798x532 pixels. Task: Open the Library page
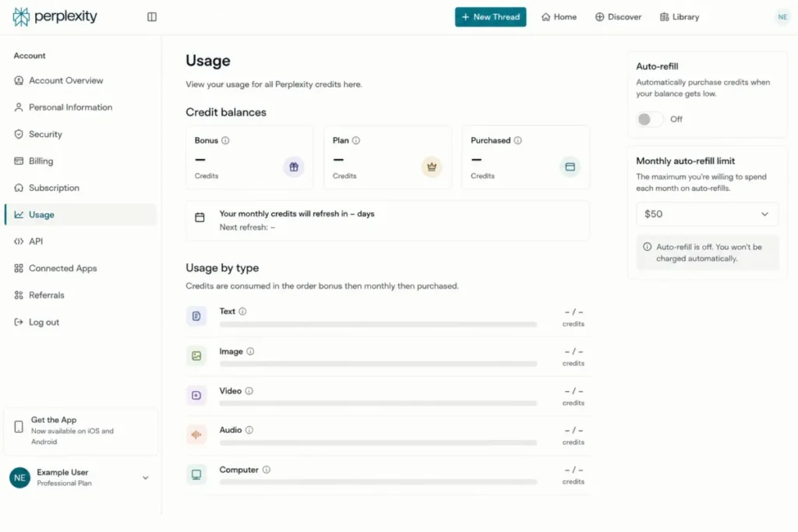(x=680, y=17)
